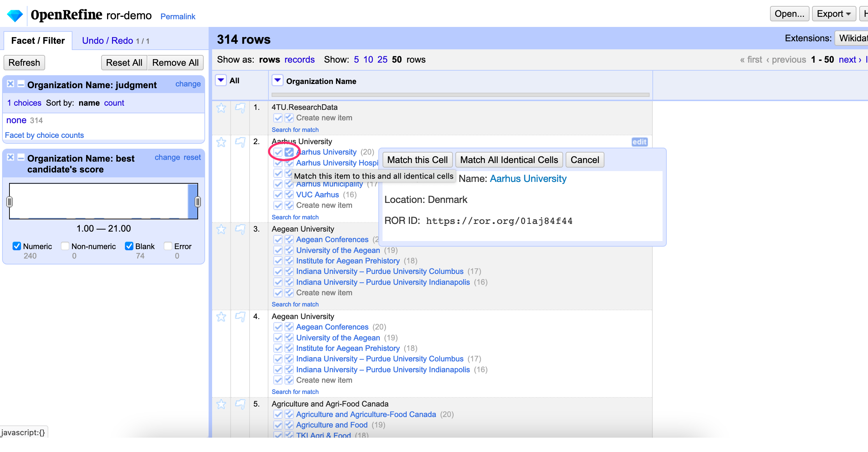The image size is (868, 452).
Task: Enable the Non-numeric checkbox
Action: (x=65, y=246)
